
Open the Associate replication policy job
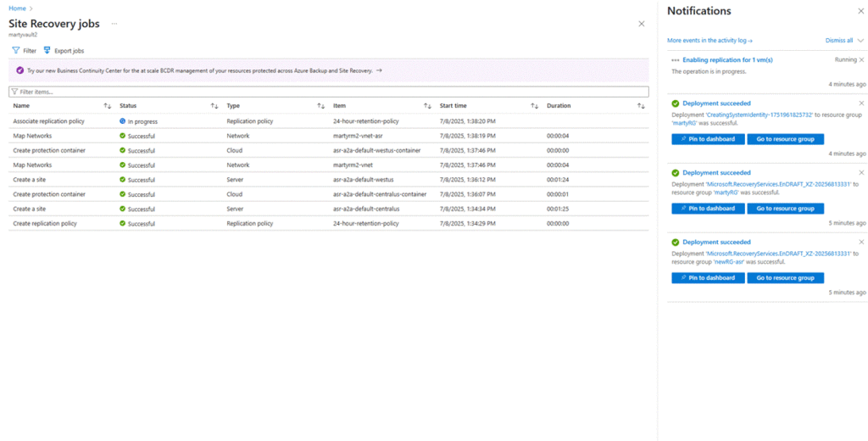tap(49, 121)
